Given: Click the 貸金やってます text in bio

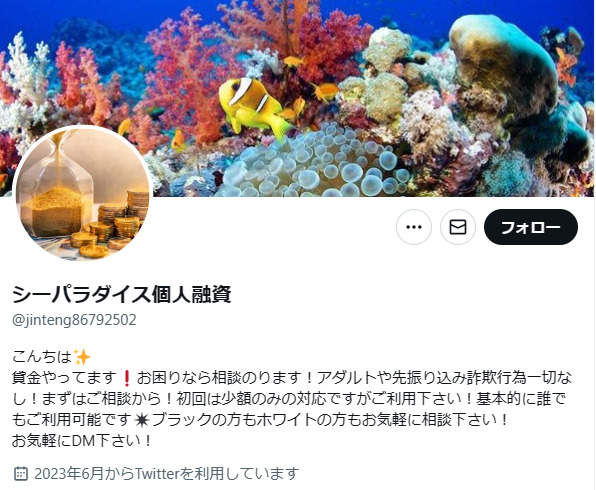Looking at the screenshot, I should coord(64,378).
